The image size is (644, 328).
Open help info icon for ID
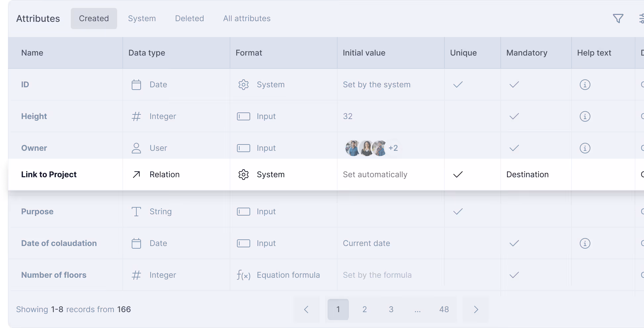click(585, 85)
